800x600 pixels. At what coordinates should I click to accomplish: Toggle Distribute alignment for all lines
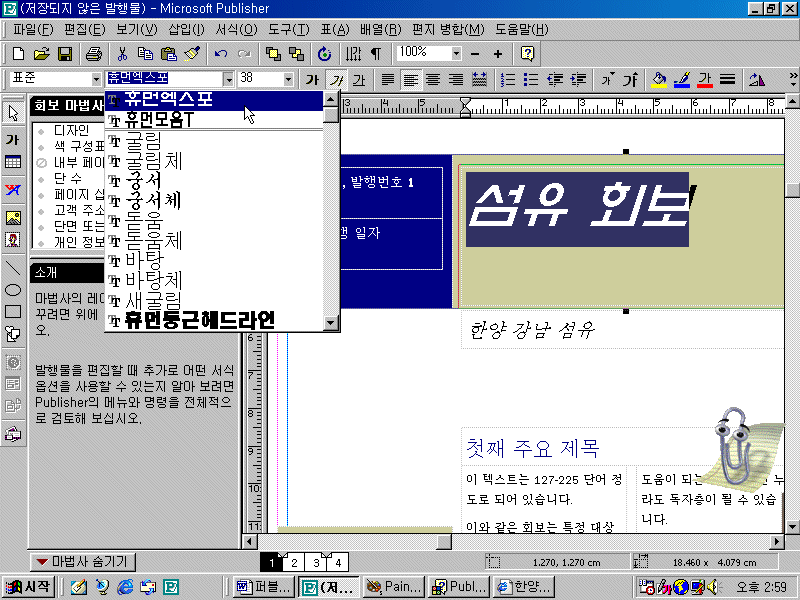click(479, 80)
